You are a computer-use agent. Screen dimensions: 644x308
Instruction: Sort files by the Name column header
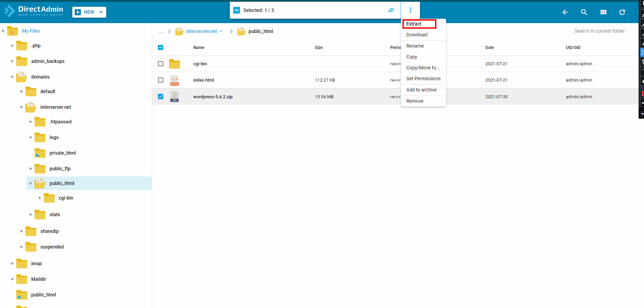click(x=199, y=48)
